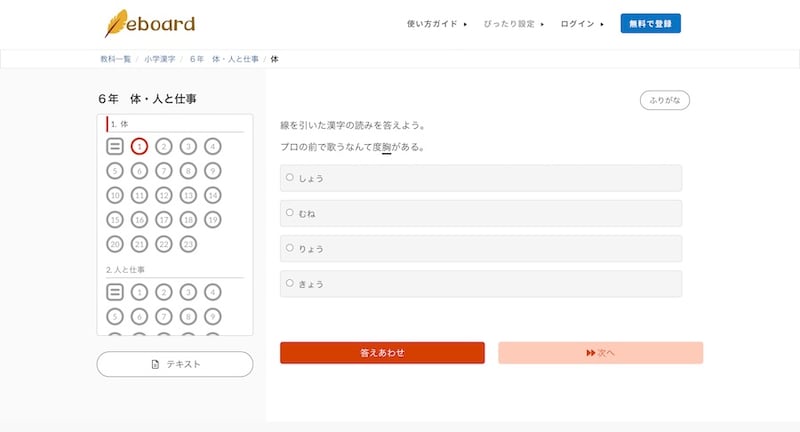Pick the answer きょう
Image resolution: width=800 pixels, height=432 pixels.
click(x=290, y=284)
